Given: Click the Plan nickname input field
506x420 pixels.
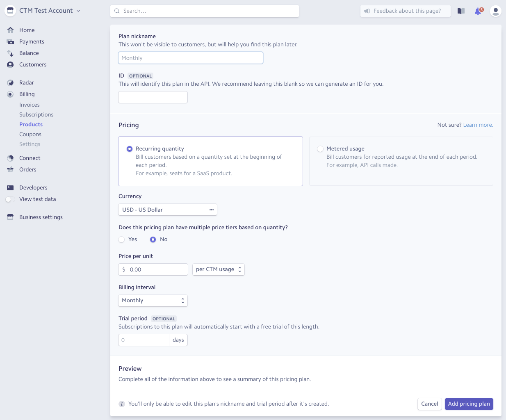Looking at the screenshot, I should [x=190, y=58].
